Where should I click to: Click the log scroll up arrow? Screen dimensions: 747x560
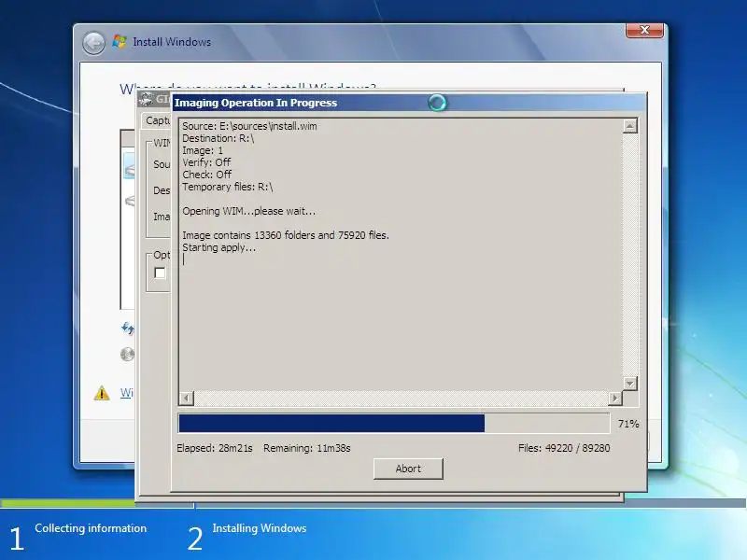coord(629,126)
